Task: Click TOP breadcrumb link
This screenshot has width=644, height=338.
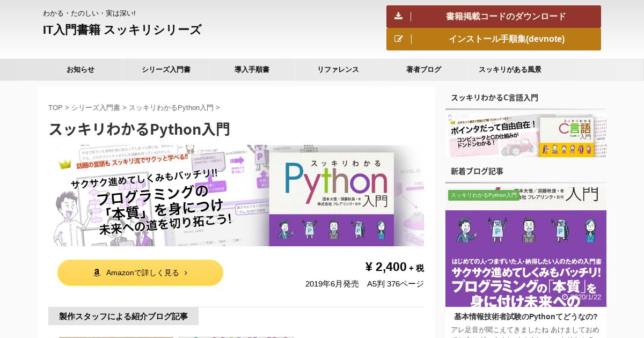Action: (55, 107)
